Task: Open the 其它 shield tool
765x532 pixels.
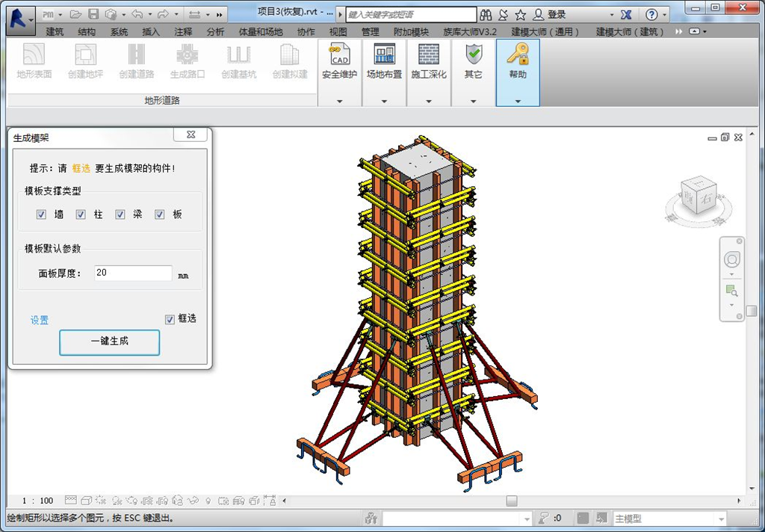Action: 473,72
